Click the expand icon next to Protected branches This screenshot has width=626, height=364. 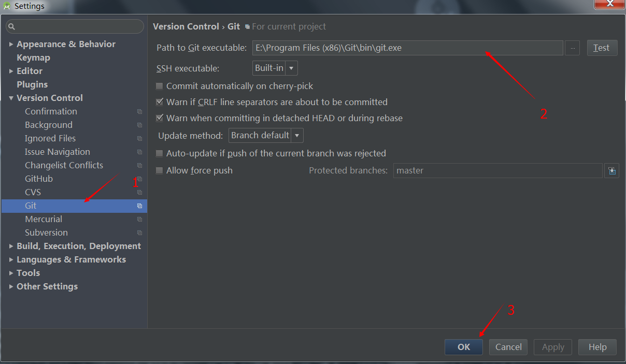(612, 171)
